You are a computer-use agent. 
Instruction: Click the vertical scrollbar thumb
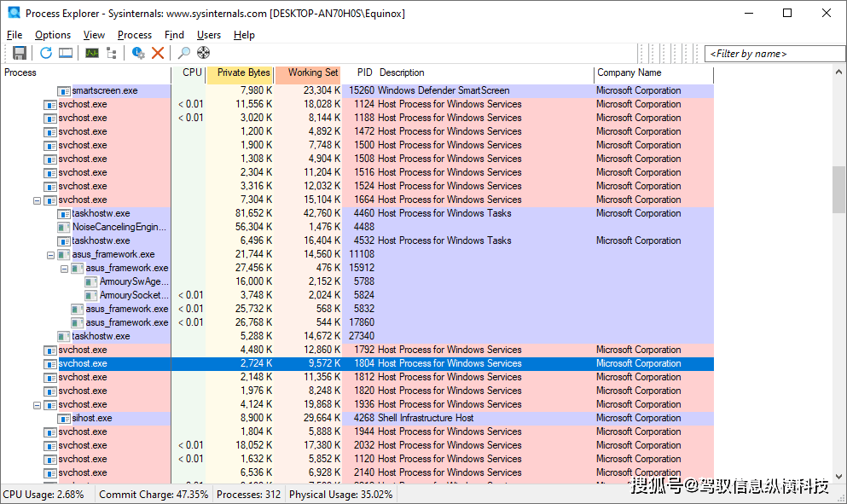point(838,189)
